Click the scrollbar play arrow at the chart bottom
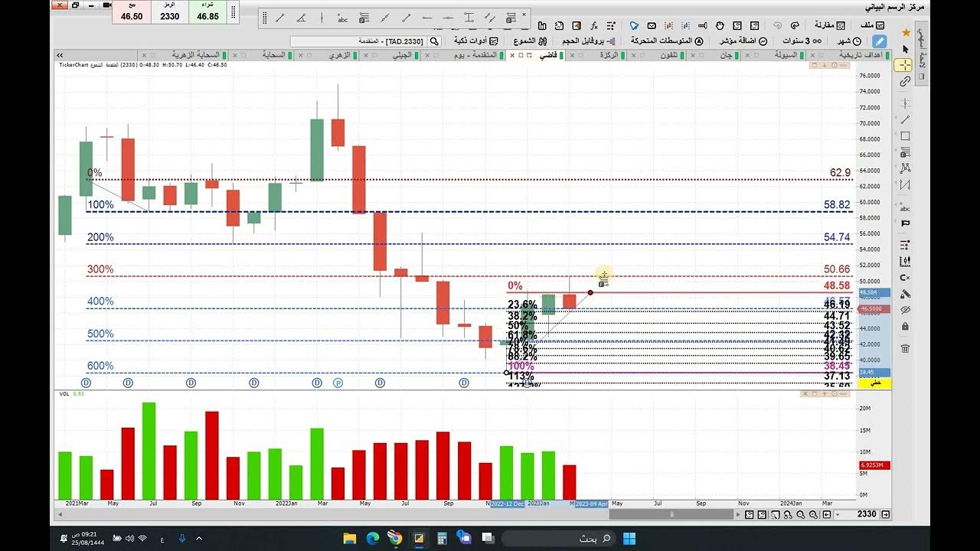Image resolution: width=980 pixels, height=551 pixels. pyautogui.click(x=739, y=515)
